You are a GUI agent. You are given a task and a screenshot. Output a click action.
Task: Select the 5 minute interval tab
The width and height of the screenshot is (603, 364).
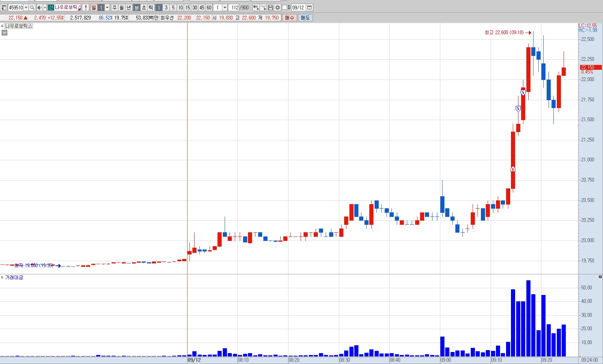[173, 8]
